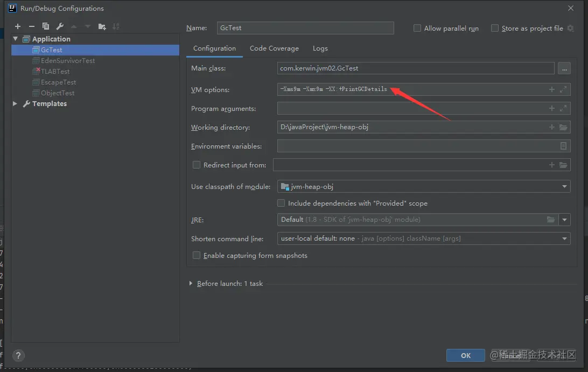Open environment variables editor icon
Viewport: 588px width, 372px height.
point(563,146)
